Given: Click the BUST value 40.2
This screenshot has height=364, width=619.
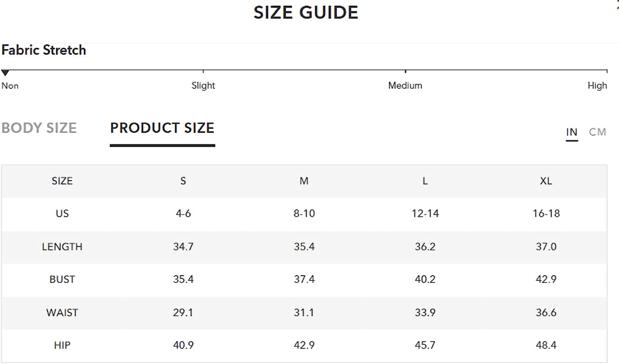Looking at the screenshot, I should click(x=425, y=279).
